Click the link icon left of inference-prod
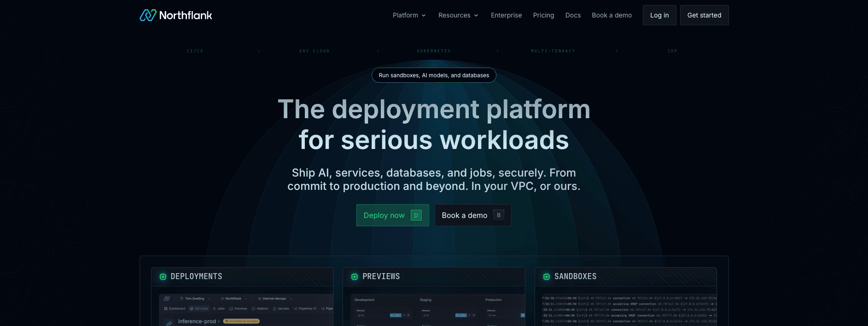The width and height of the screenshot is (868, 326). (x=169, y=323)
